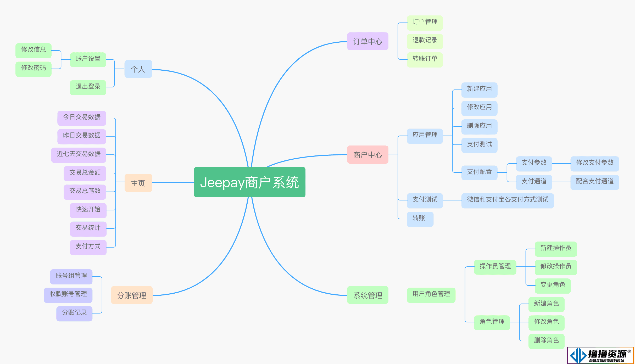Select the 删除角色 node

[546, 341]
